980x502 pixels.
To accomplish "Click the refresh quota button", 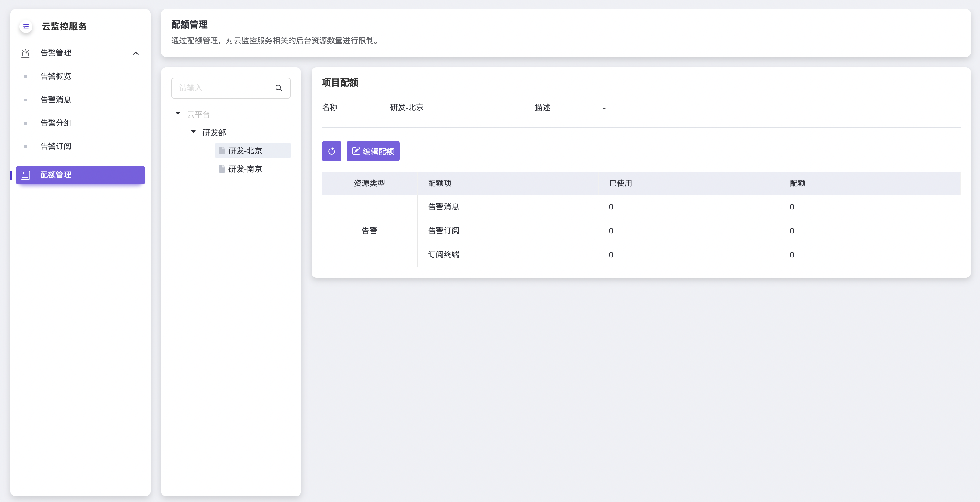I will point(331,151).
